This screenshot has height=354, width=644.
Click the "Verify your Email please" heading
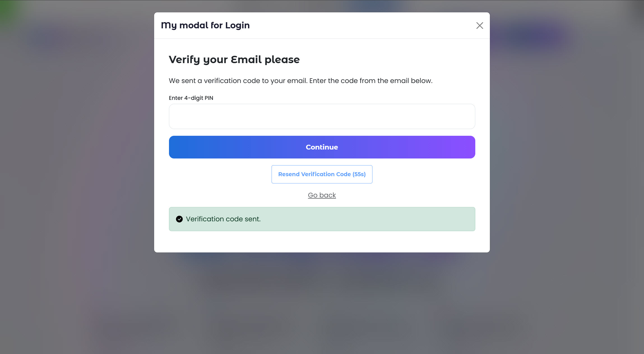(x=234, y=59)
